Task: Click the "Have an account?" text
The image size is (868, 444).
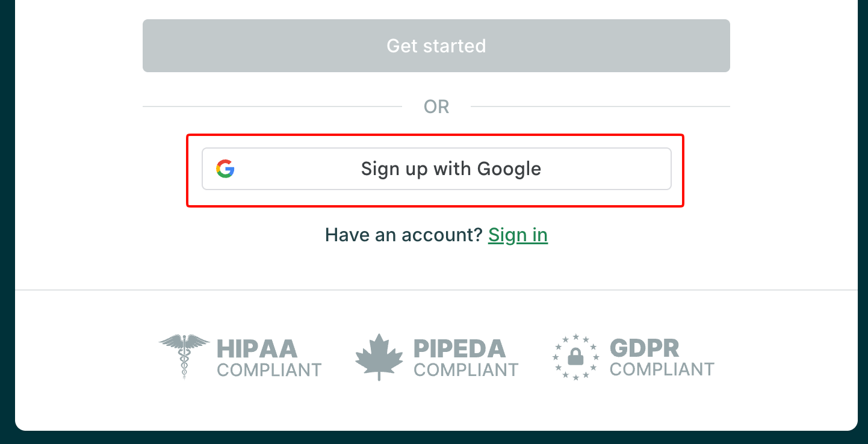Action: coord(404,235)
